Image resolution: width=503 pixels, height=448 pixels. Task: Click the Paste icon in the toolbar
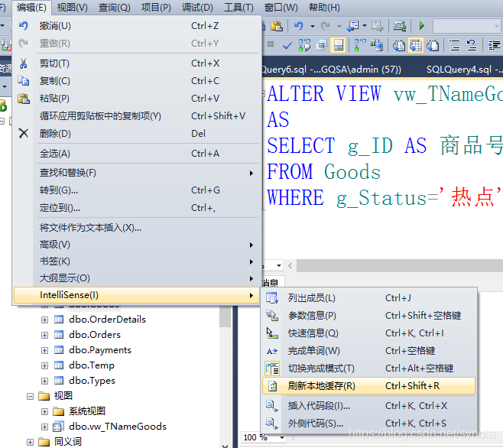point(277,26)
